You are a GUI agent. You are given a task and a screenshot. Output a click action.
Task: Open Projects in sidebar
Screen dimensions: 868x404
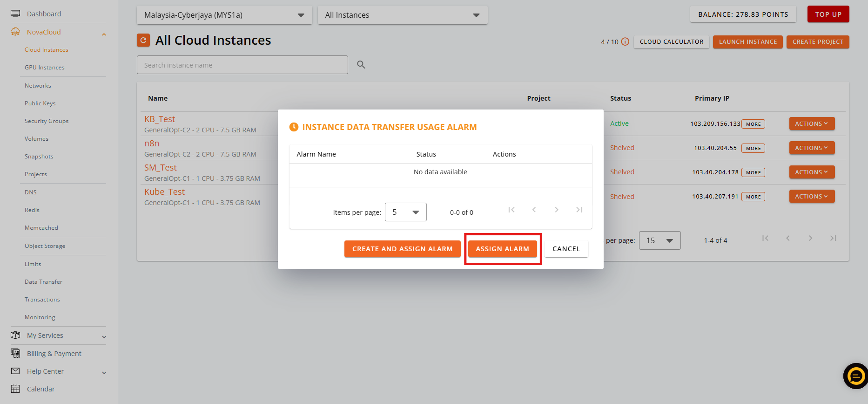pos(36,174)
